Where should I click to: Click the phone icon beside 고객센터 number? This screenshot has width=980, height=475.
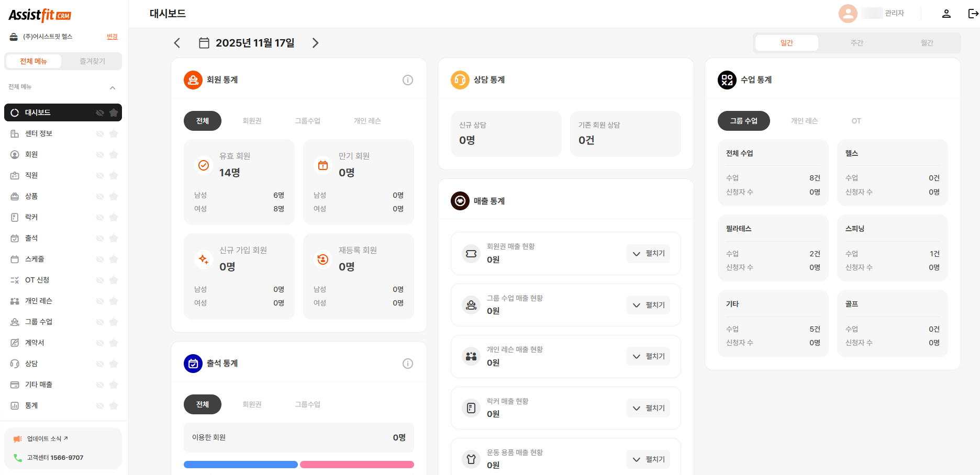[17, 457]
